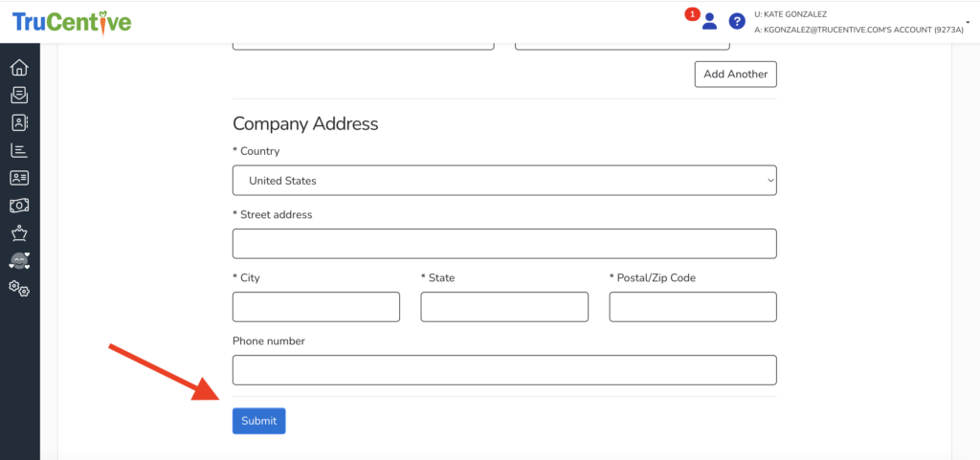Click the crown icon in sidebar

tap(19, 233)
